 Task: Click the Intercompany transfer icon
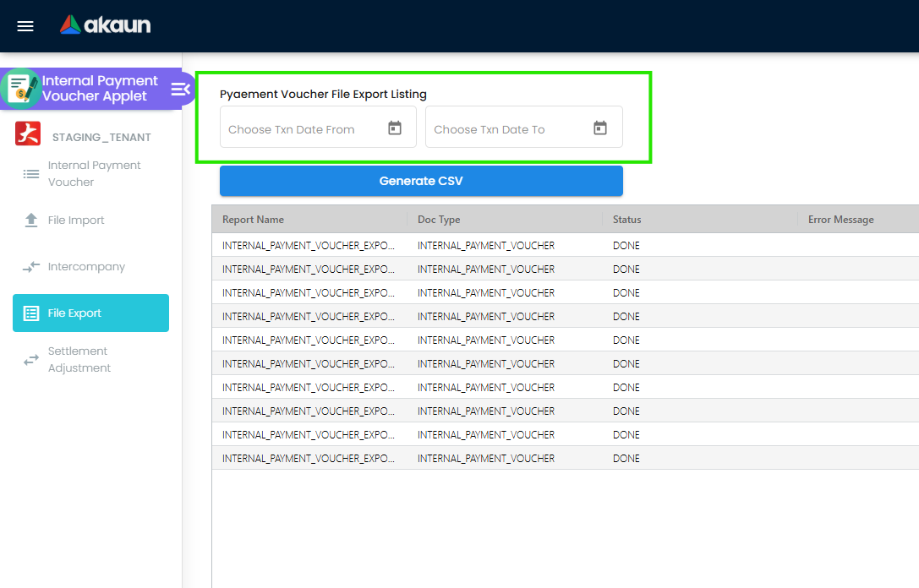coord(30,266)
